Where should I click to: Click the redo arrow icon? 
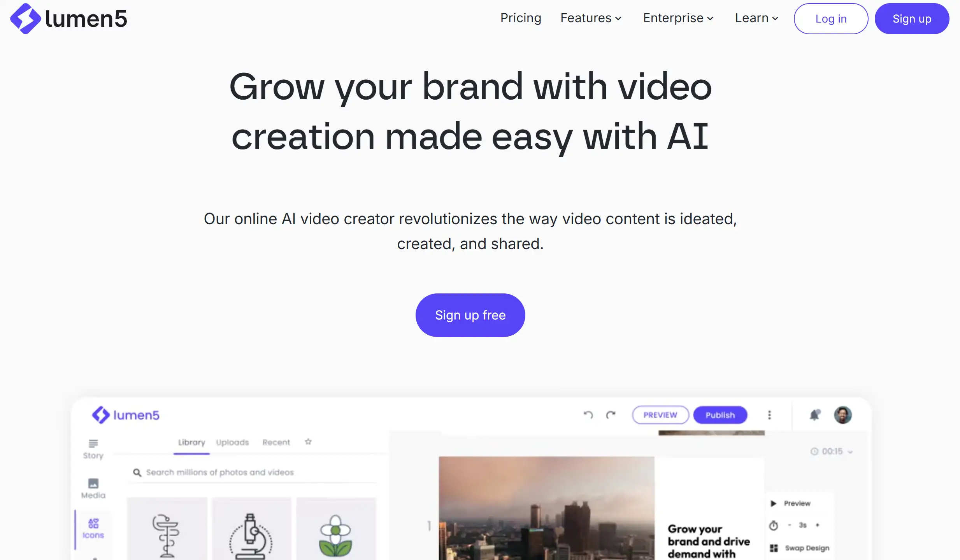611,414
